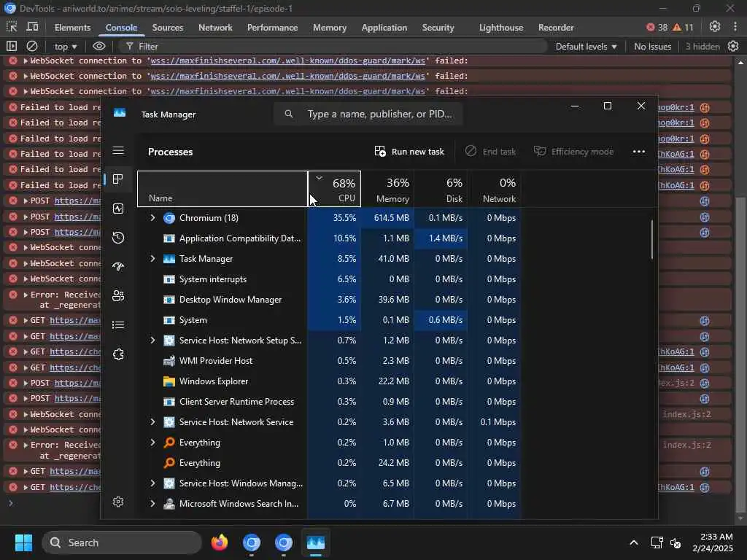Open DevTools settings gear in tab bar
The image size is (747, 560).
pos(715,27)
